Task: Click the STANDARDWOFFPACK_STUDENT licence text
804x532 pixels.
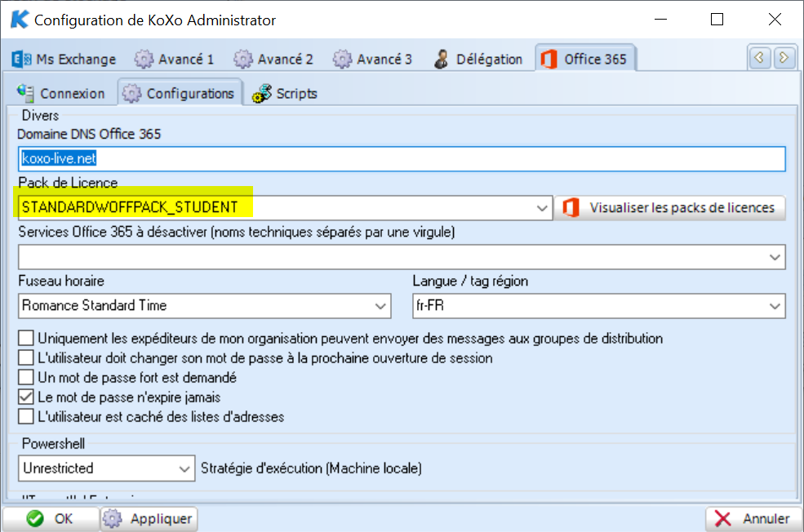Action: click(x=130, y=207)
